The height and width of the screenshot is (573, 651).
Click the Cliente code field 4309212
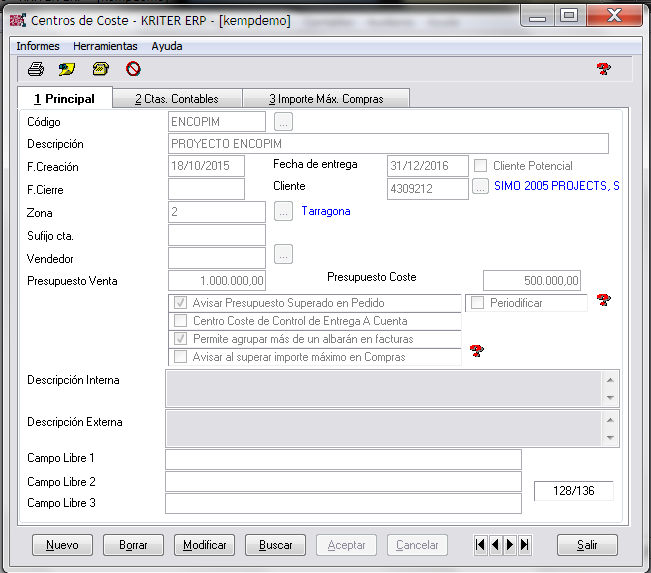428,189
